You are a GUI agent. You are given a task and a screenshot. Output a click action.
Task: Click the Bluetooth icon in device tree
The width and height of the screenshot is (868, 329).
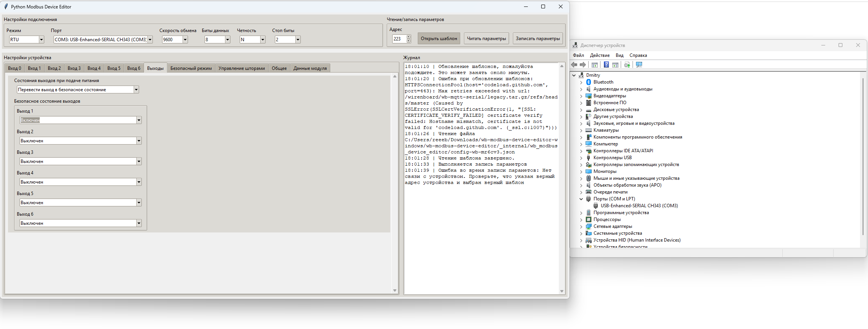click(x=589, y=82)
